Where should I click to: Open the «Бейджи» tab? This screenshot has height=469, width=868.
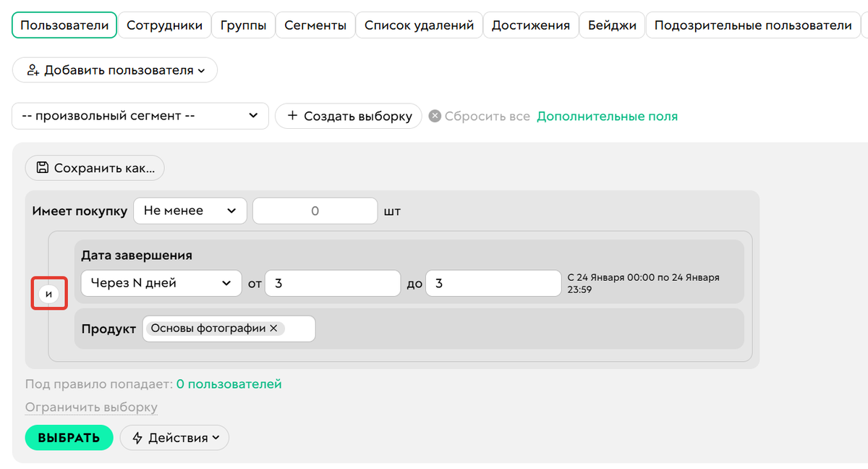tap(612, 24)
